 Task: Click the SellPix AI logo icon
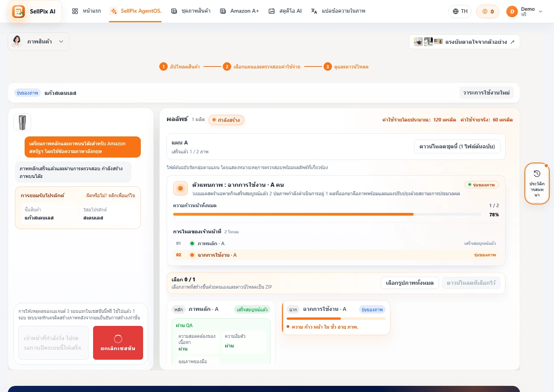point(18,12)
